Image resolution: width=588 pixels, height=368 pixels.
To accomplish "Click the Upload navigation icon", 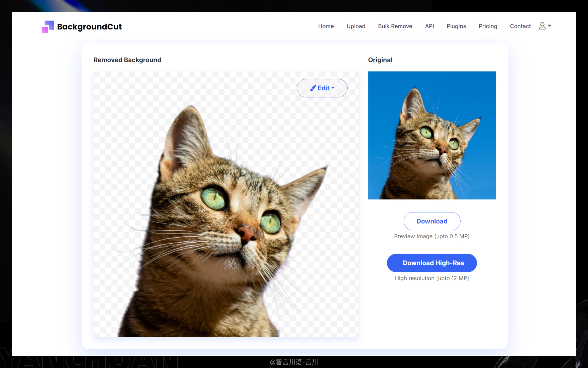I will coord(356,26).
